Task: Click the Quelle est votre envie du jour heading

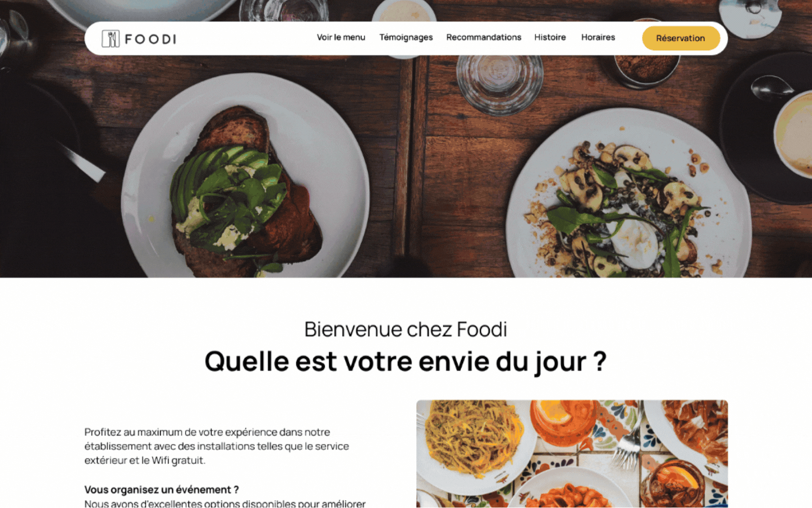Action: click(406, 361)
